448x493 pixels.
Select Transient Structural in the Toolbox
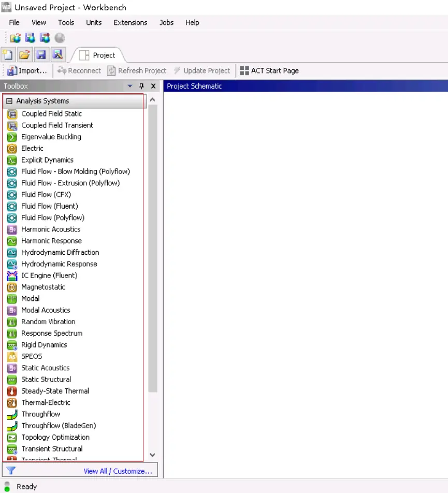pyautogui.click(x=52, y=449)
